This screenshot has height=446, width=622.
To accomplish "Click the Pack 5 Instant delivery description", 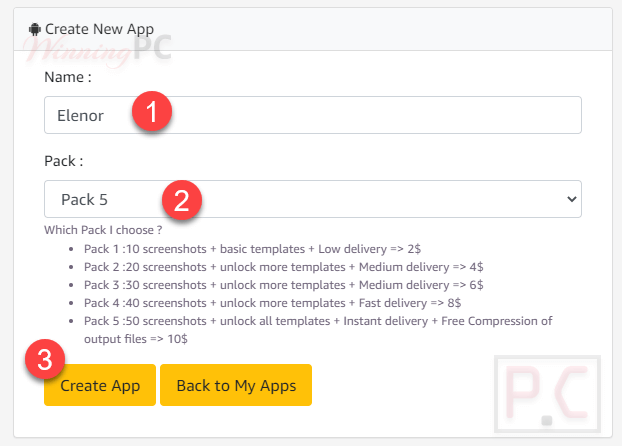I will click(x=318, y=330).
